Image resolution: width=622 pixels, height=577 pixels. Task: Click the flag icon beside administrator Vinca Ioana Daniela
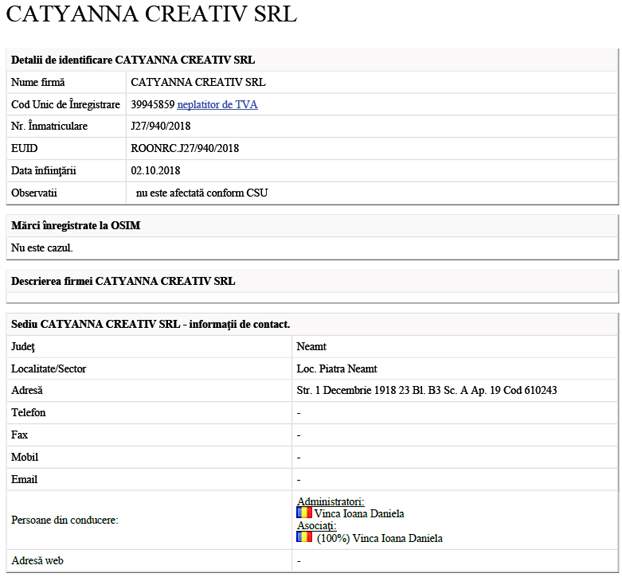coord(304,513)
